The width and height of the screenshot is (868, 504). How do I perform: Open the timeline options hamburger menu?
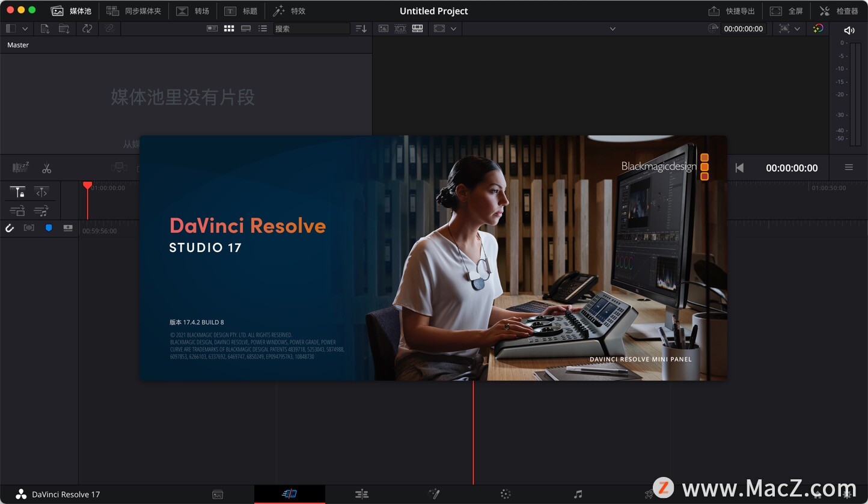pos(849,167)
